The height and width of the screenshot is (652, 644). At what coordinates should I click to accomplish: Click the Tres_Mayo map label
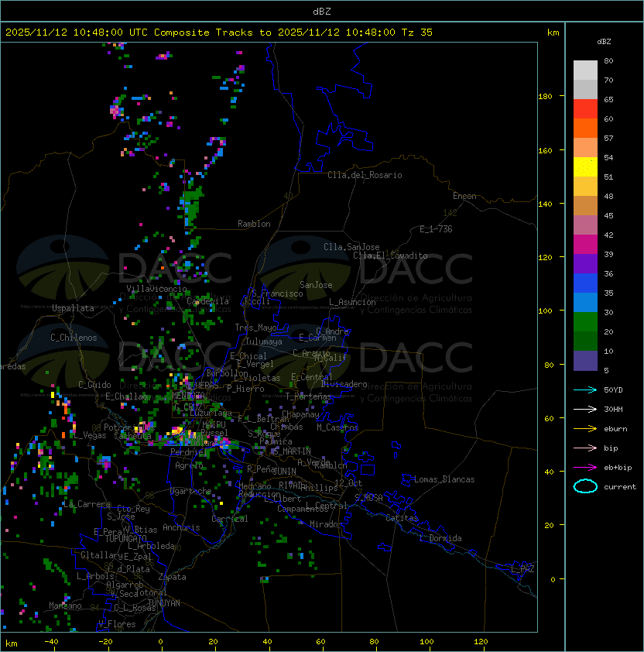(x=255, y=328)
